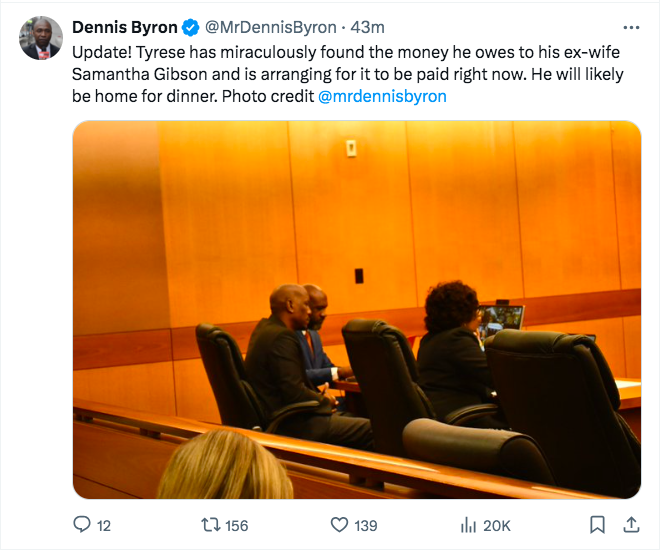Screen dimensions: 660x550
Task: Follow the @mrdennisbyron photo credit mention
Action: coord(382,97)
